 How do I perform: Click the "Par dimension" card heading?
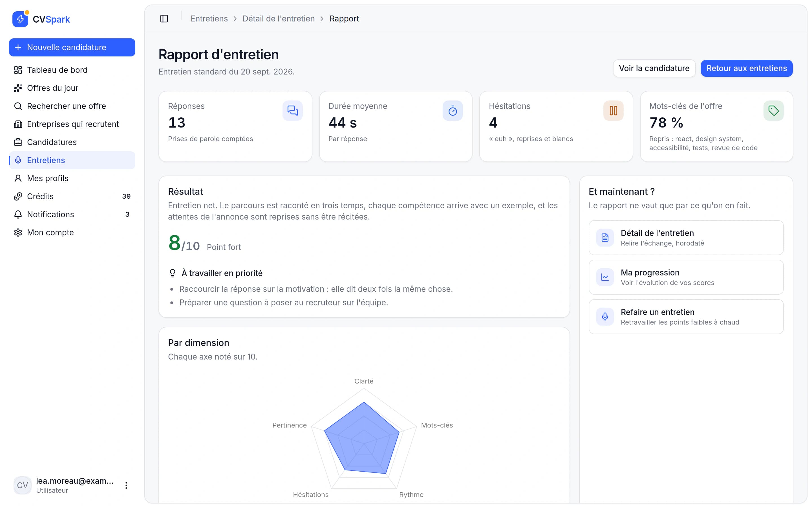(x=199, y=343)
